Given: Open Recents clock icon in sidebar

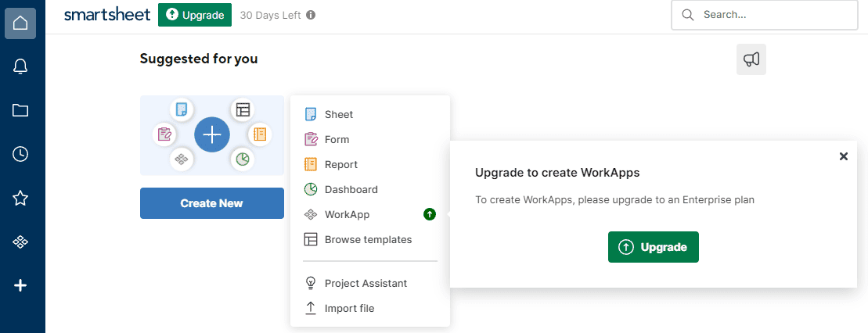Looking at the screenshot, I should pyautogui.click(x=20, y=154).
